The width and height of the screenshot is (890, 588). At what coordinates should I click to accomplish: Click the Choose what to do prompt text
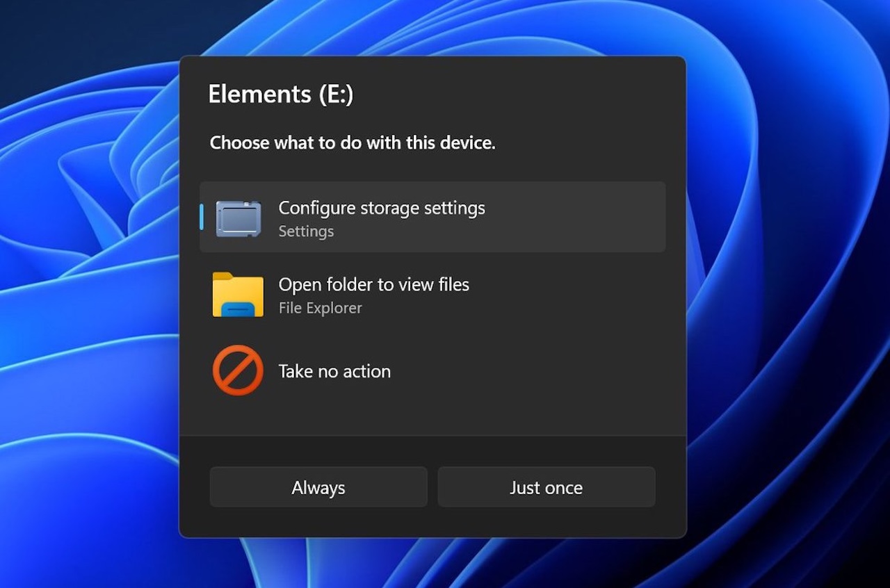click(353, 143)
